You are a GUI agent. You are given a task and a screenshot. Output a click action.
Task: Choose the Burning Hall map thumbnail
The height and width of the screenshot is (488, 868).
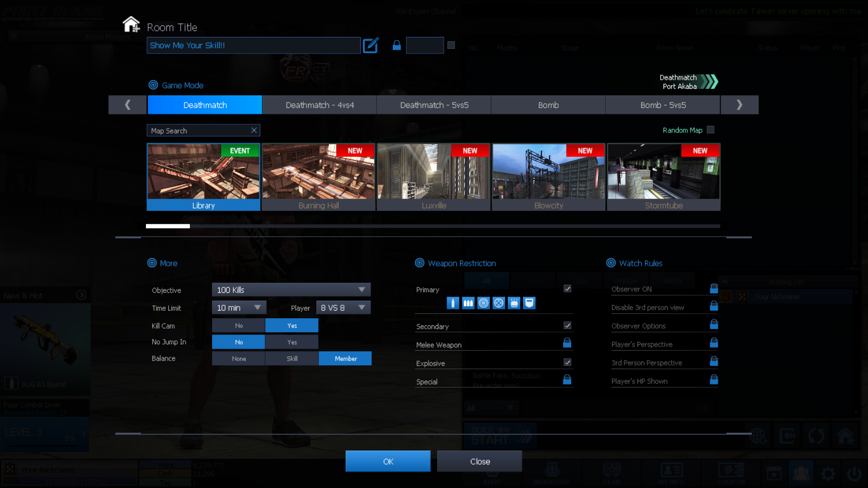[x=318, y=177]
